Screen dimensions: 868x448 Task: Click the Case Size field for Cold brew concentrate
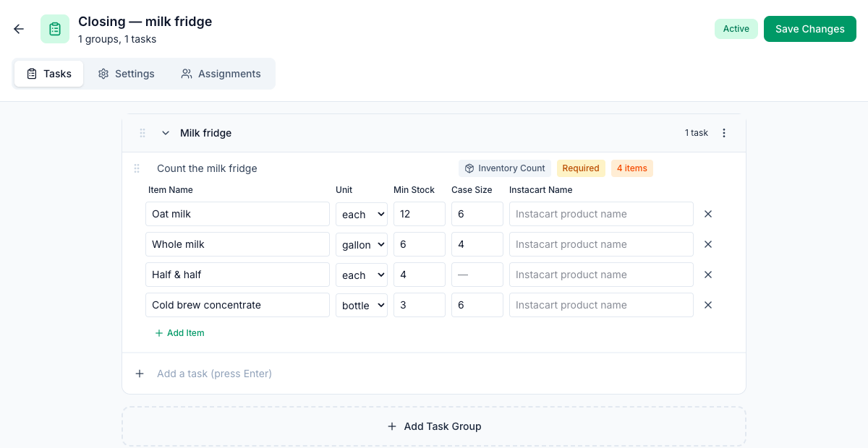click(x=477, y=305)
